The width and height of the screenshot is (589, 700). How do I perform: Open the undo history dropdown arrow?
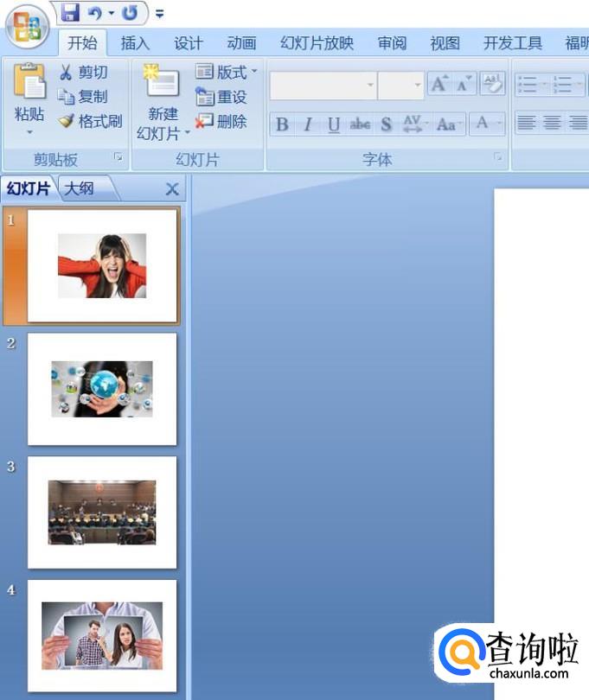click(112, 13)
